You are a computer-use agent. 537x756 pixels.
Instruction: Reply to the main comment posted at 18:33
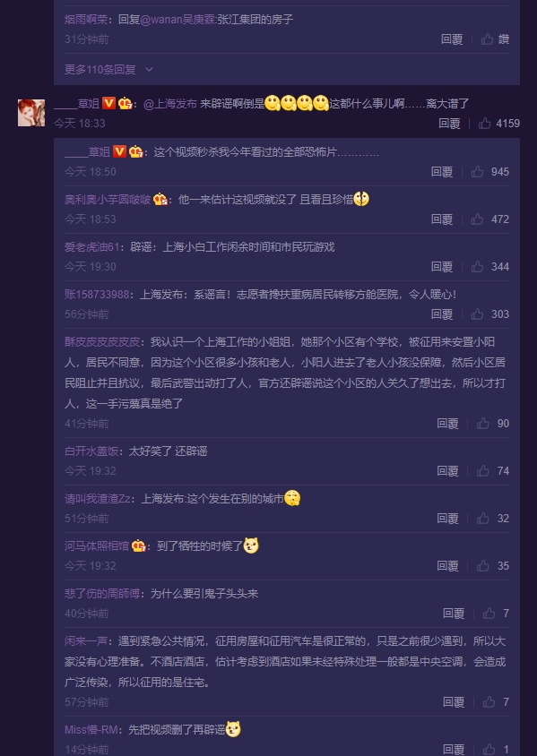point(450,124)
